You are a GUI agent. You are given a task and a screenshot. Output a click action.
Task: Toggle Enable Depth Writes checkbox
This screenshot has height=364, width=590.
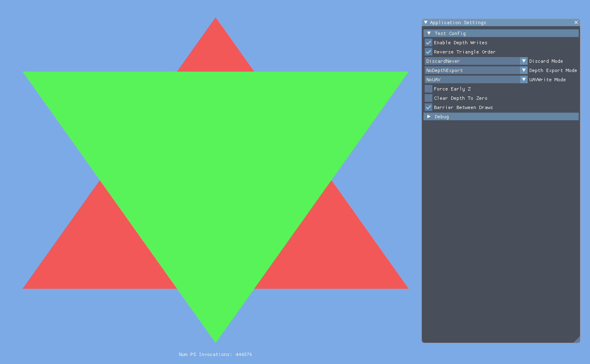(x=428, y=43)
